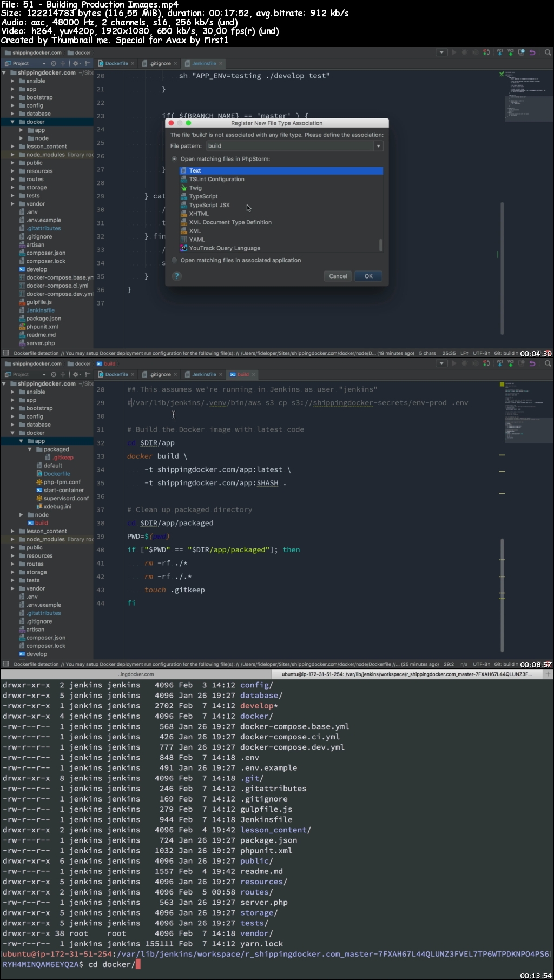Click OK in file type dialog

pyautogui.click(x=368, y=276)
